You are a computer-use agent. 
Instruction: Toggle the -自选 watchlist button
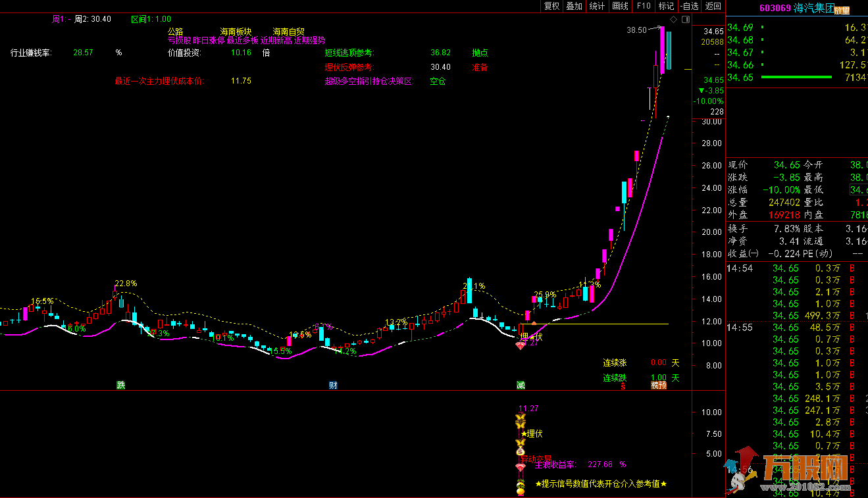coord(689,6)
